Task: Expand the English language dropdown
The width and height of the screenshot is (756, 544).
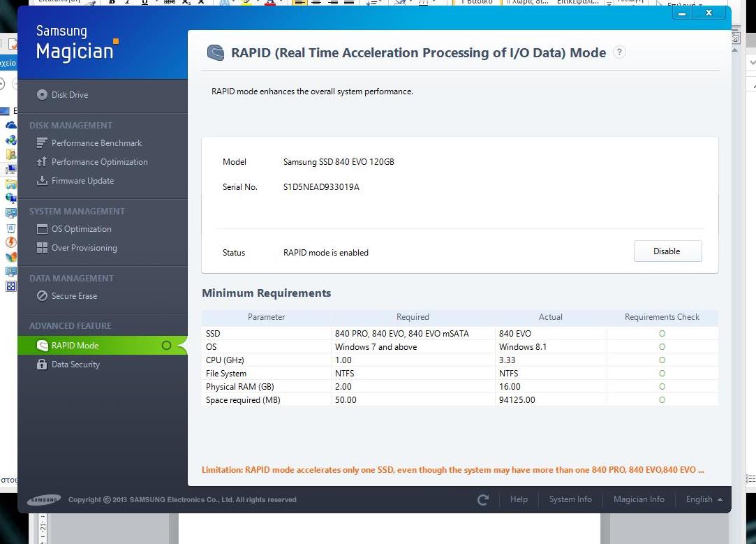Action: (x=704, y=499)
